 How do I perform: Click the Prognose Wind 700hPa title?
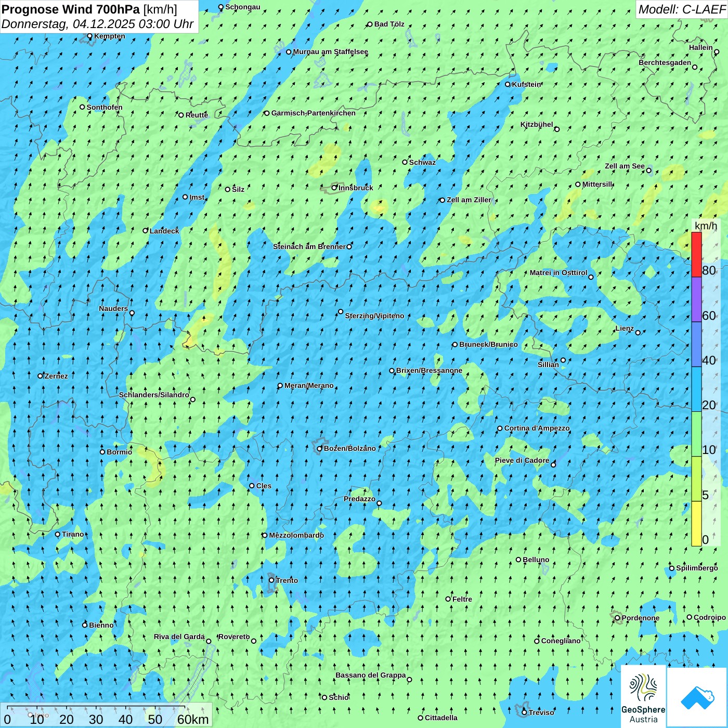point(89,9)
